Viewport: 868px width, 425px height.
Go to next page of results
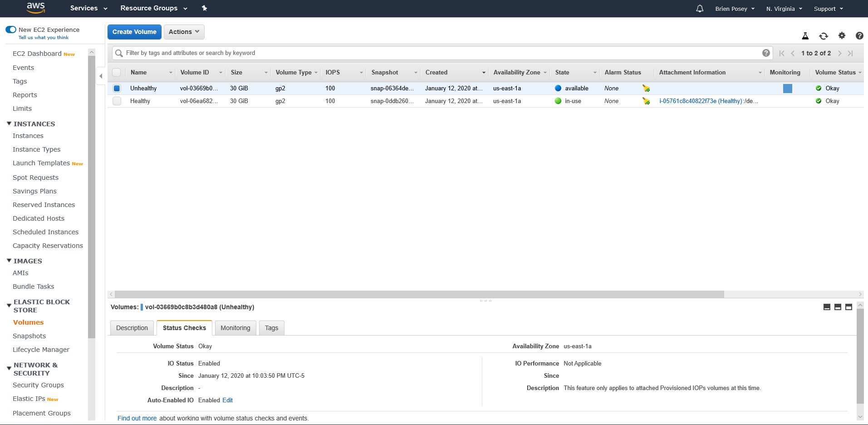840,53
